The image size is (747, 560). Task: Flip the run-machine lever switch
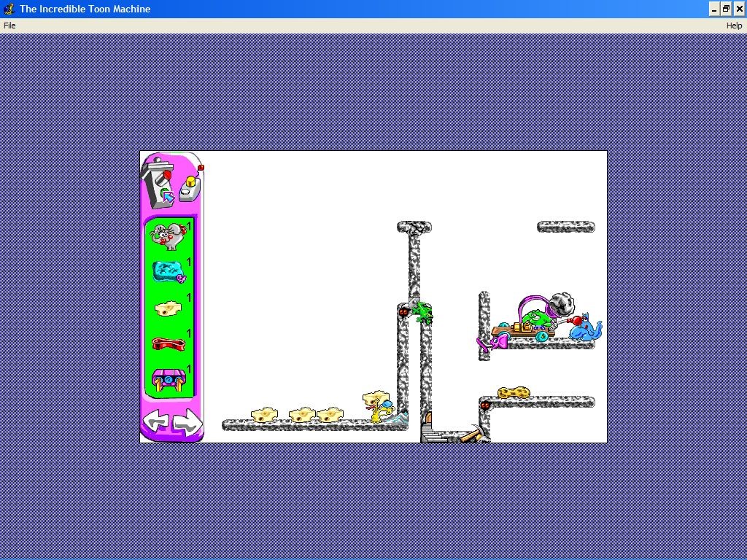pos(159,183)
